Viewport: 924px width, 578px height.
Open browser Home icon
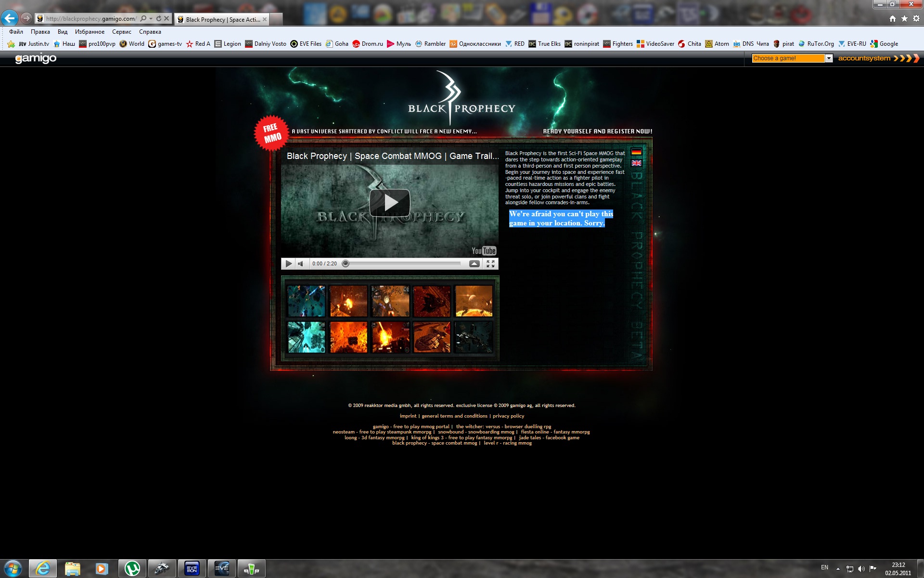(x=893, y=18)
